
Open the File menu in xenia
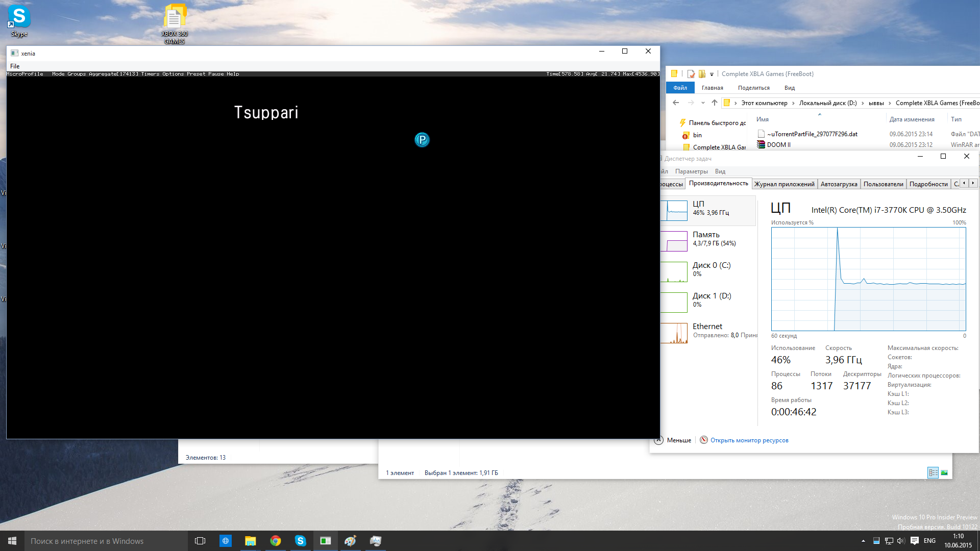[x=15, y=66]
